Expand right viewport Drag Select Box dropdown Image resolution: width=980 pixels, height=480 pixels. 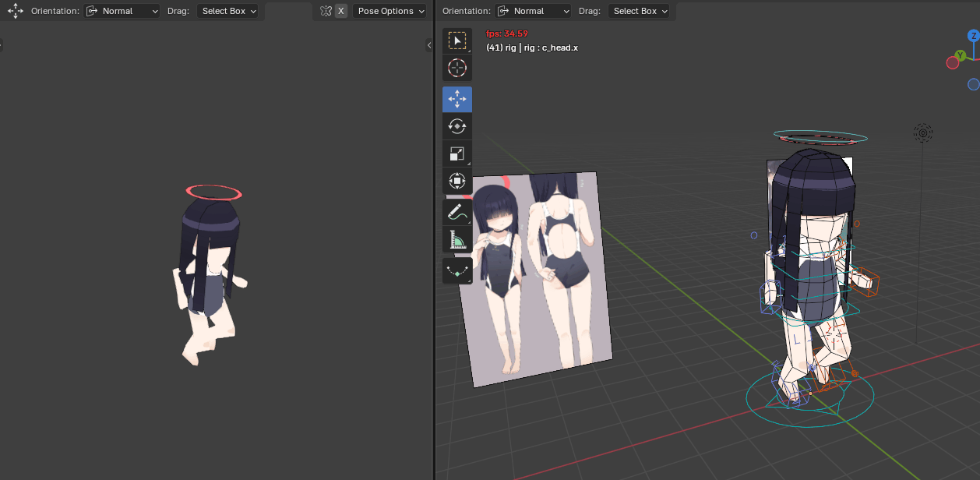(x=640, y=11)
